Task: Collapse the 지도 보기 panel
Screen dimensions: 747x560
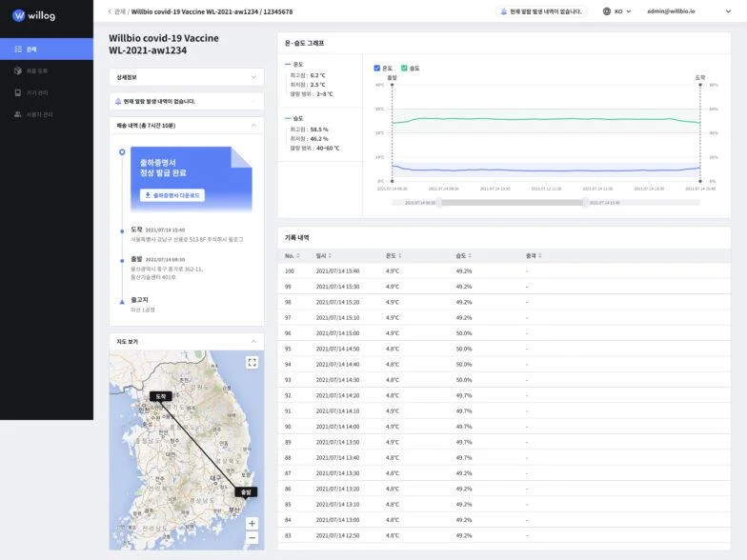Action: coord(253,341)
